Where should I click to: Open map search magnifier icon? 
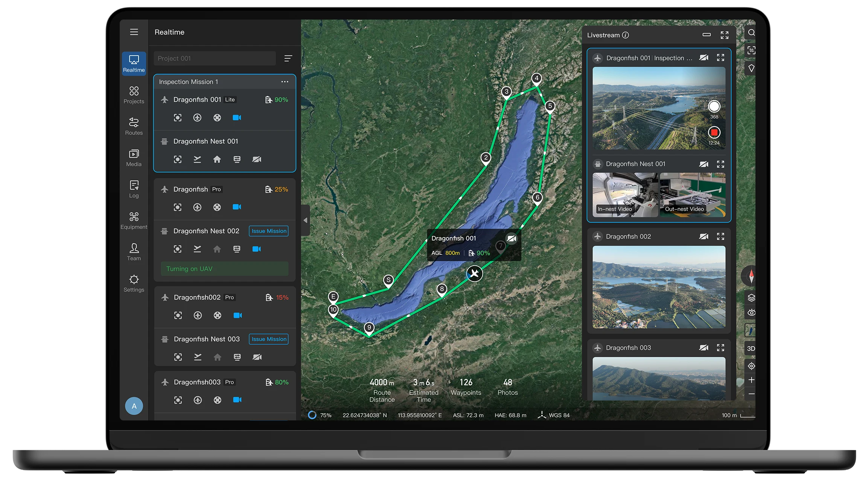pos(751,33)
